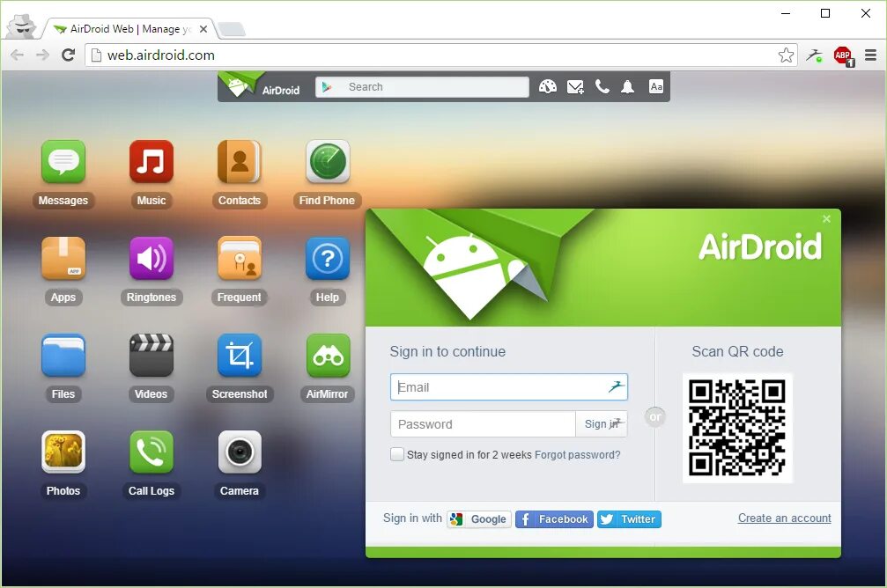The height and width of the screenshot is (588, 887).
Task: Click the Create an account link
Action: [785, 518]
